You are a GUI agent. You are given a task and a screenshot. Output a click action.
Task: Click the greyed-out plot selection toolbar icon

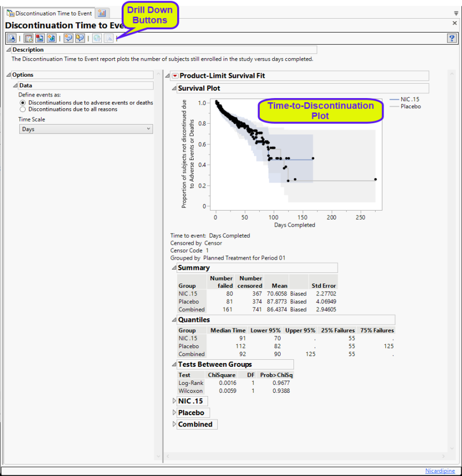(x=108, y=38)
